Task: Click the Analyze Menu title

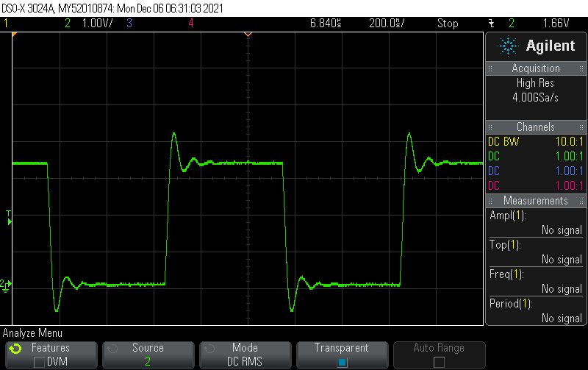Action: 32,332
